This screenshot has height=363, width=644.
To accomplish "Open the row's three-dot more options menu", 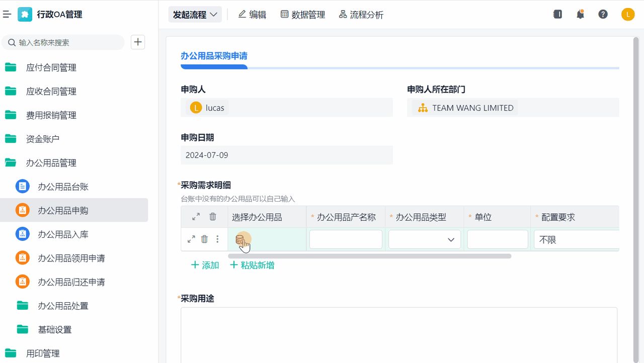I will point(217,239).
